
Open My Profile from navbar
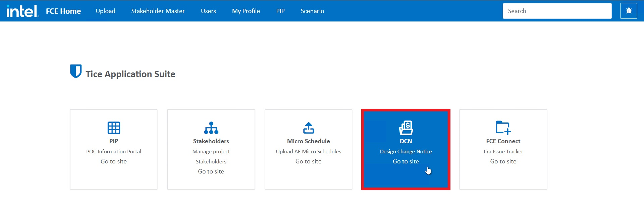coord(246,11)
